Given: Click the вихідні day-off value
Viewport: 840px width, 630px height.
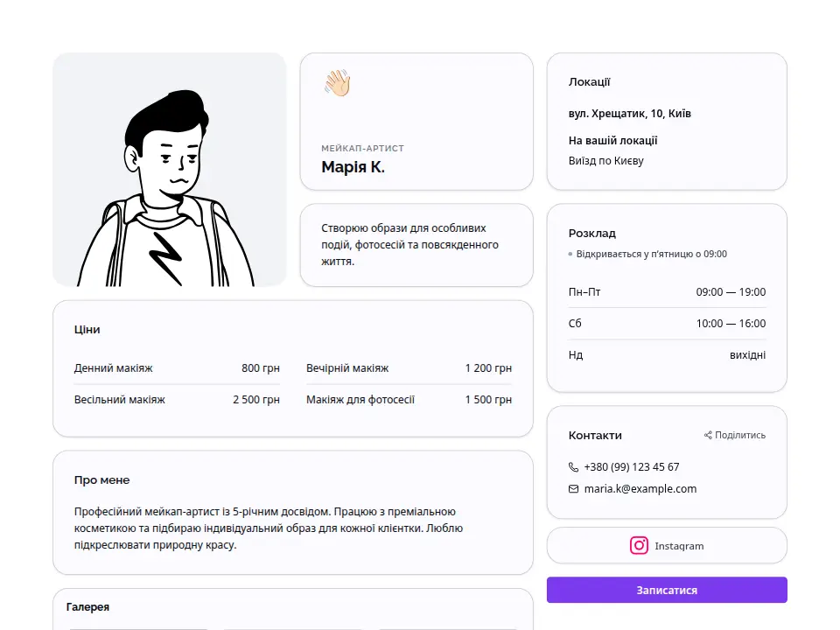Looking at the screenshot, I should (x=747, y=354).
